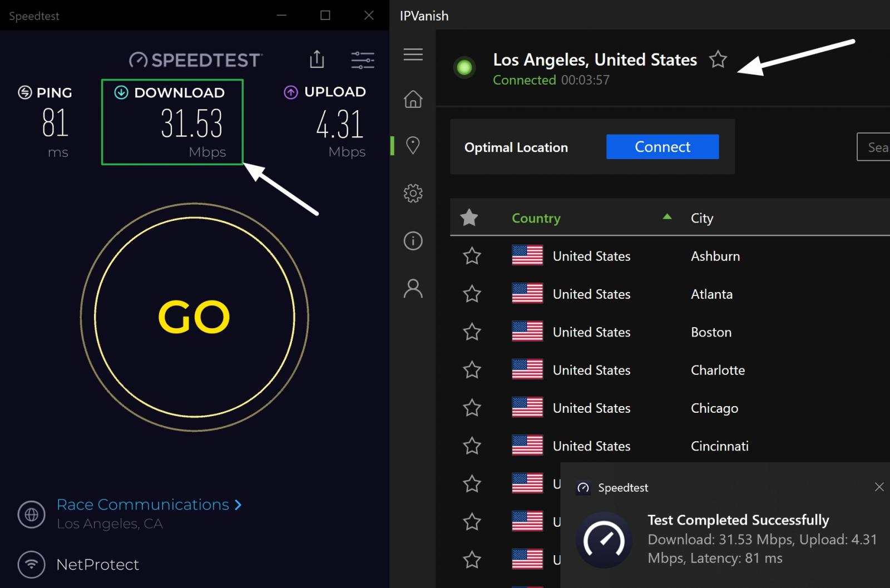Click the Speedtest share results icon

point(317,60)
